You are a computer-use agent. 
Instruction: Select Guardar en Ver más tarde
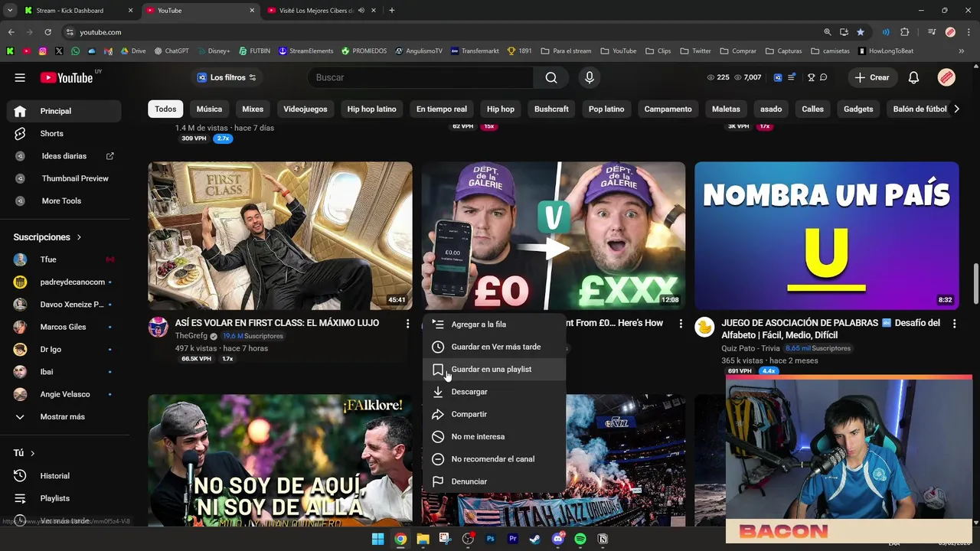point(495,347)
